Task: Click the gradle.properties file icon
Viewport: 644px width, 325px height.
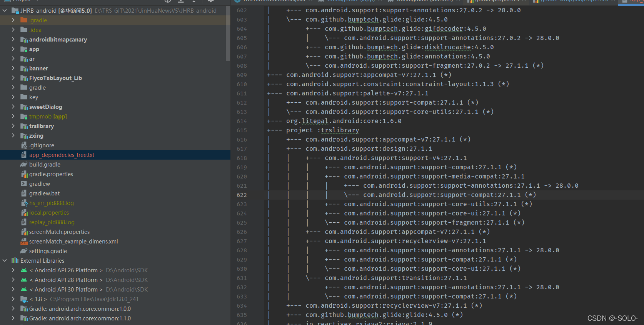Action: click(x=24, y=174)
